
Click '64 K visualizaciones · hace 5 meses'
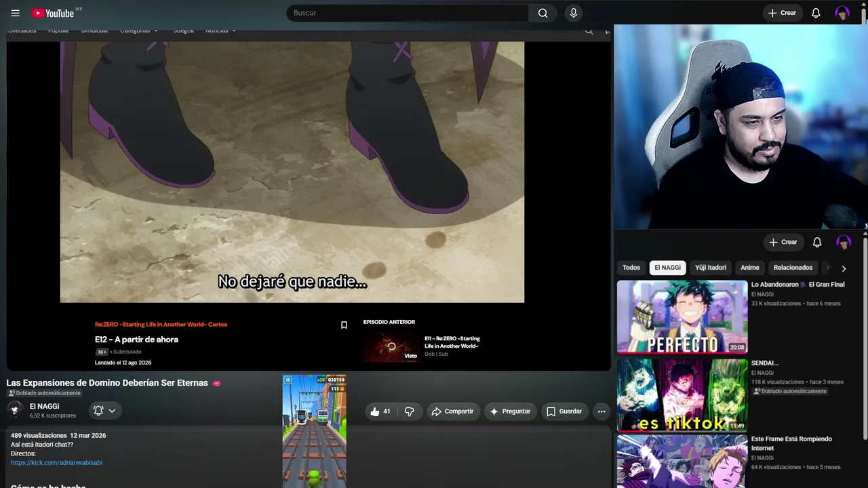click(x=796, y=467)
